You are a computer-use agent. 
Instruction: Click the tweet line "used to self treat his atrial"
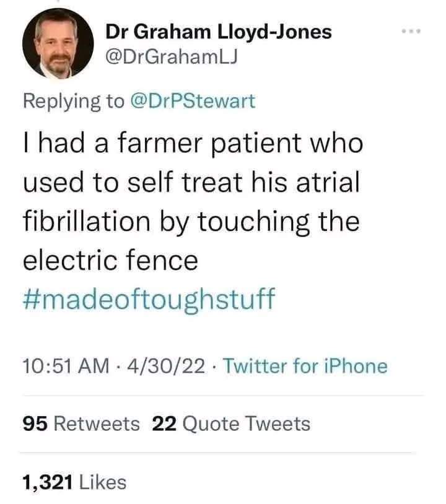coord(191,184)
